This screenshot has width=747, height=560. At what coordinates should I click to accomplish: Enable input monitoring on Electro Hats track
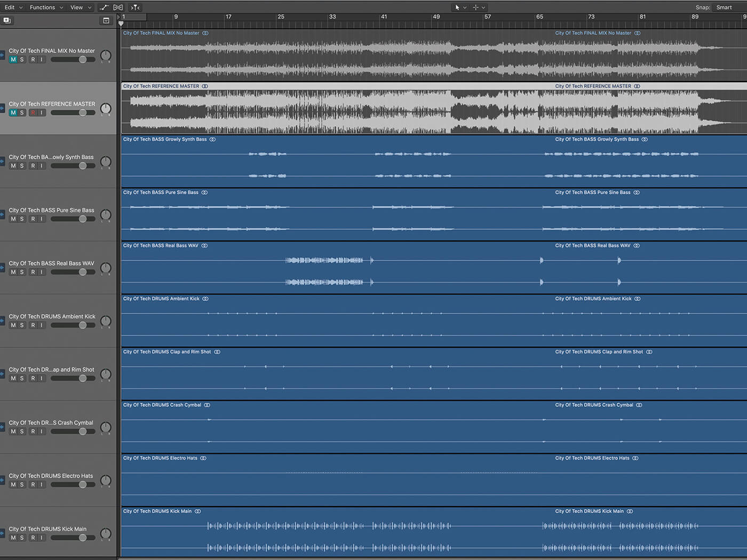coord(42,485)
